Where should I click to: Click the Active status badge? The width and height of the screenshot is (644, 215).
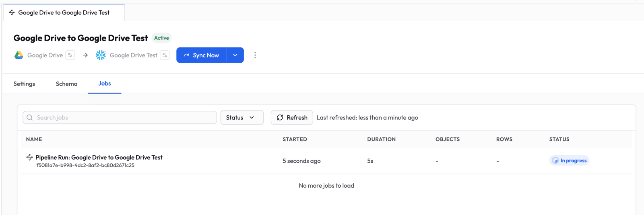point(161,38)
